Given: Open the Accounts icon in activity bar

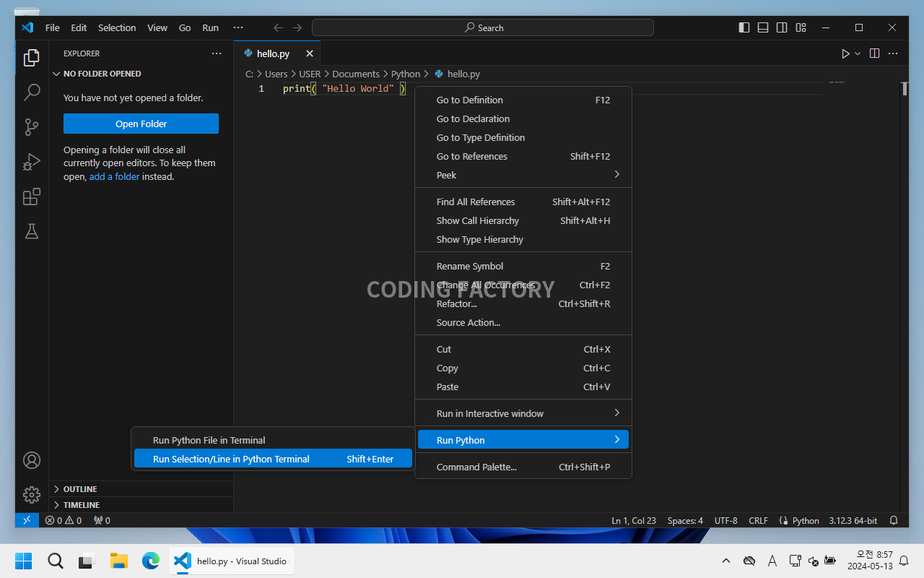Looking at the screenshot, I should [x=32, y=460].
